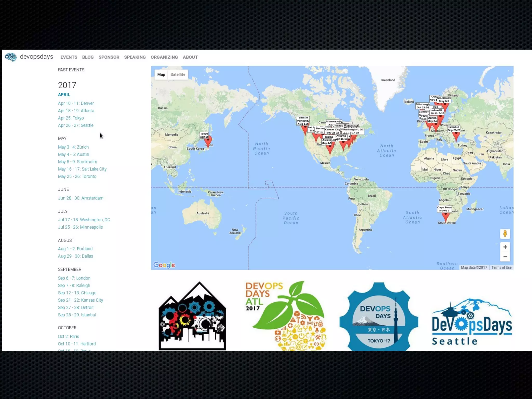Screen dimensions: 532x399
Task: Open Sep 21 - 22: Kansas City link
Action: click(81, 300)
